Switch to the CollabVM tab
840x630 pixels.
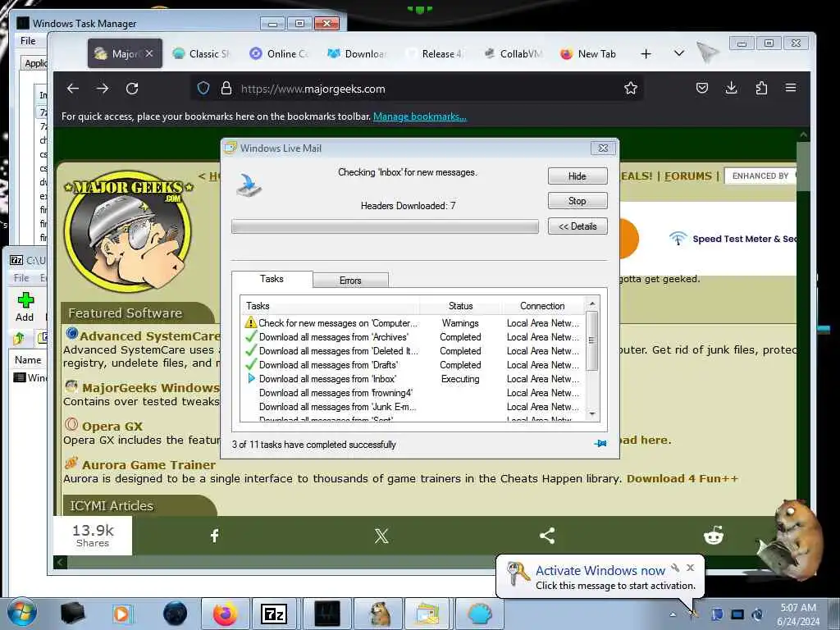point(514,53)
